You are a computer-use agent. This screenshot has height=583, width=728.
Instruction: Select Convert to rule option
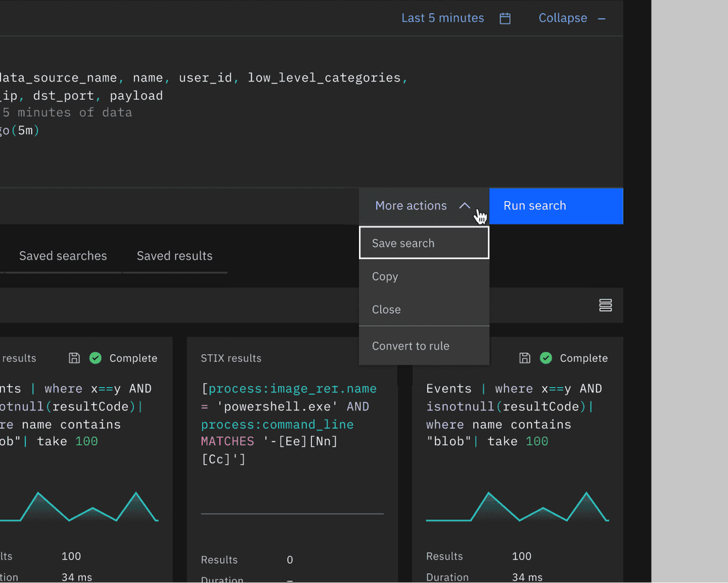point(423,346)
